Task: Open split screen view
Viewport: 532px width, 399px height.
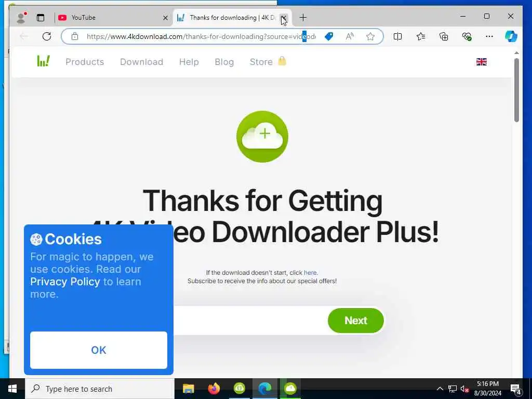Action: [x=397, y=36]
